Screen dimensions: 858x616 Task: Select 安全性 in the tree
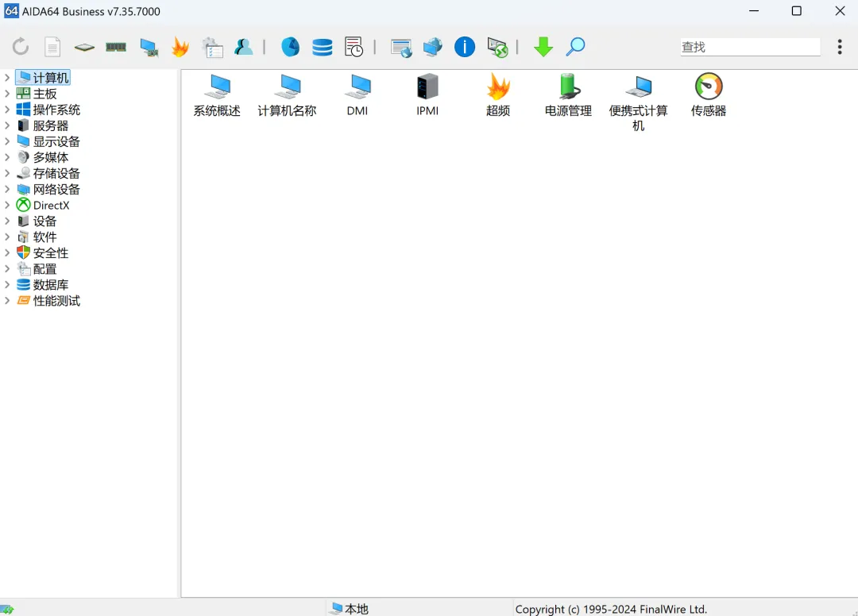(x=43, y=252)
